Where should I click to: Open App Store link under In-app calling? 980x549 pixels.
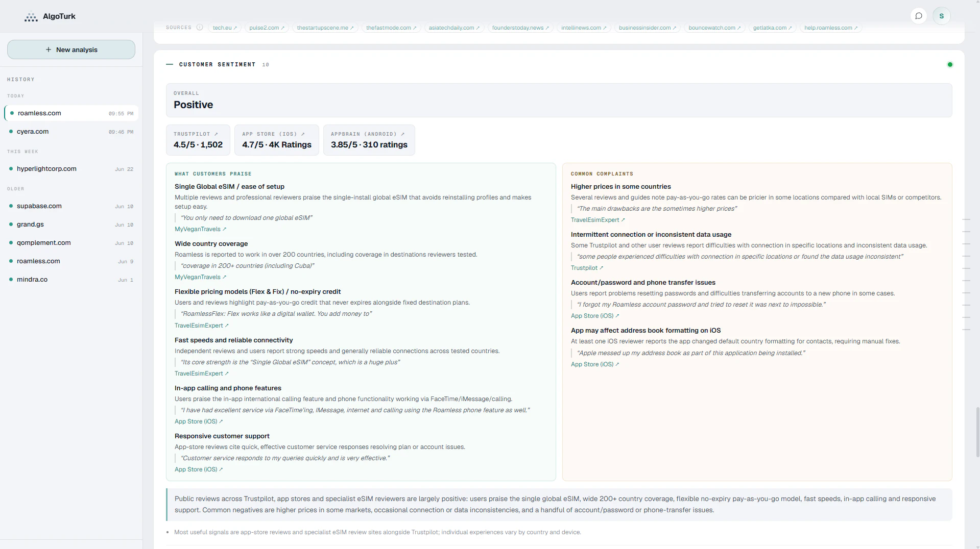[x=199, y=421]
